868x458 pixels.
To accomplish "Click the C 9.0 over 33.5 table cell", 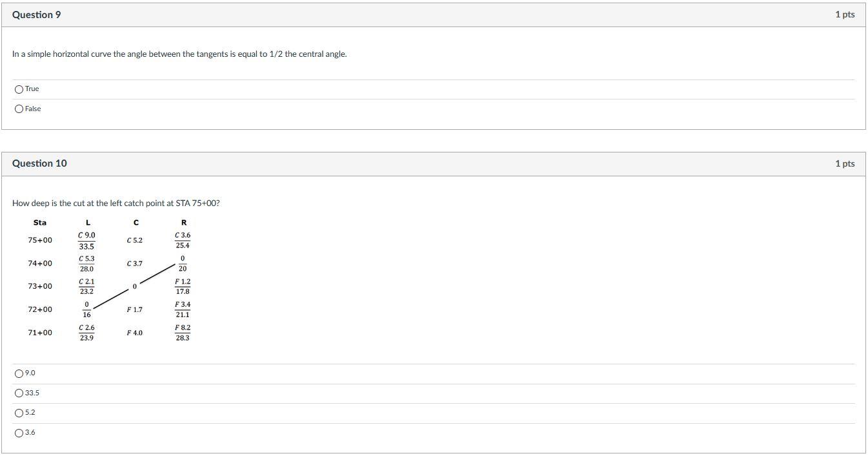I will [86, 241].
